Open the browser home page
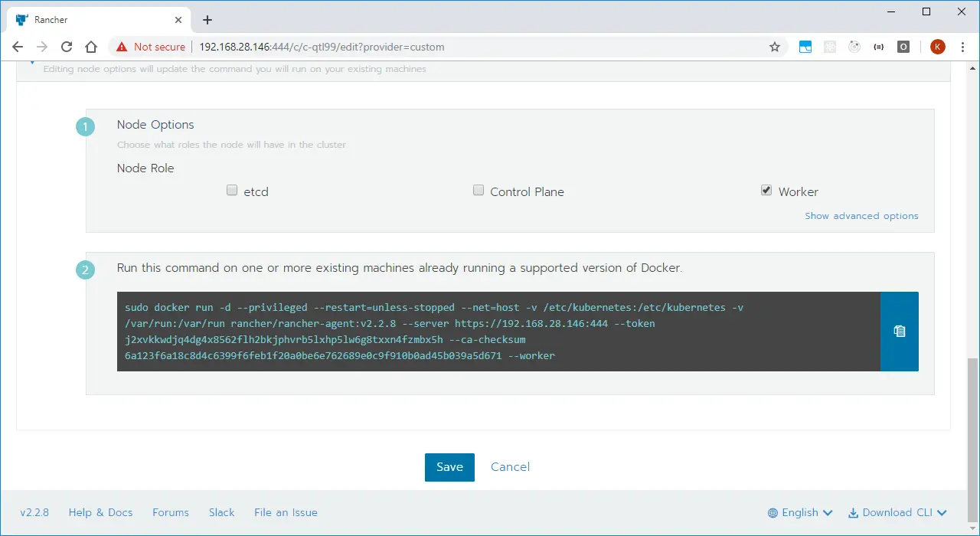The width and height of the screenshot is (980, 536). pos(91,47)
